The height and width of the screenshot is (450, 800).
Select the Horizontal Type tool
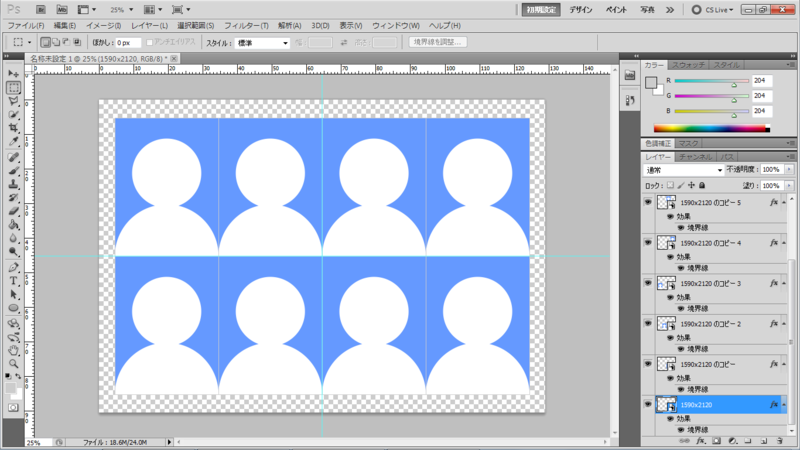coord(14,281)
